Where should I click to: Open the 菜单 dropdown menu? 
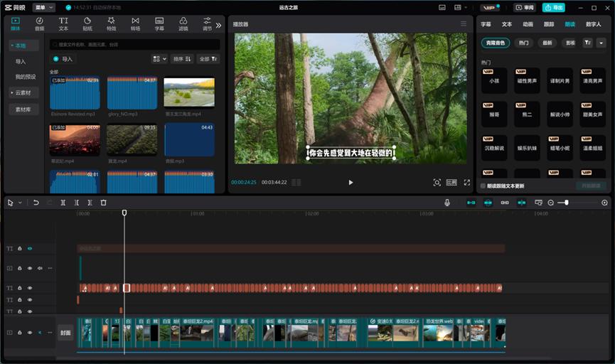(x=43, y=8)
